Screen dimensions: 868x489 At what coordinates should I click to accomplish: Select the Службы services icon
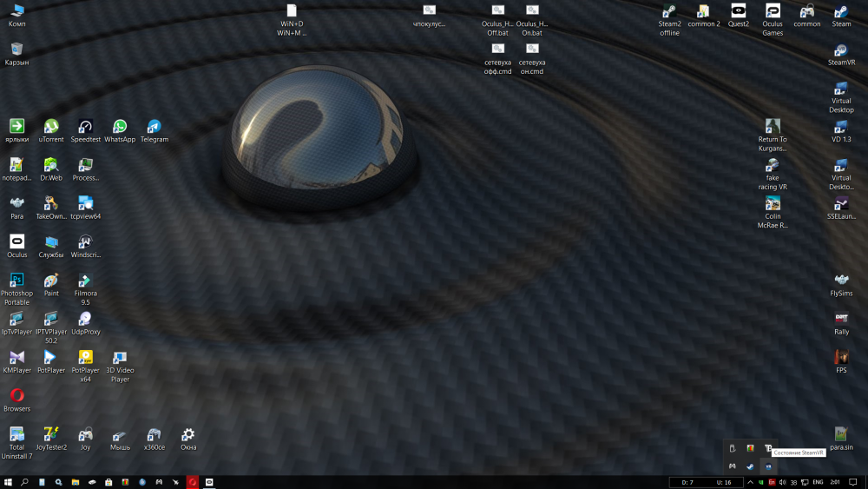coord(51,247)
